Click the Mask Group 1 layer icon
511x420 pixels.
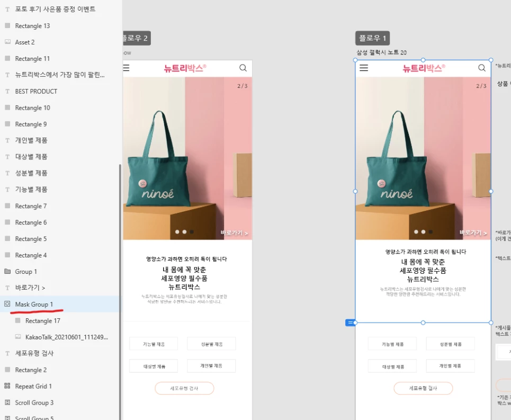tap(7, 304)
